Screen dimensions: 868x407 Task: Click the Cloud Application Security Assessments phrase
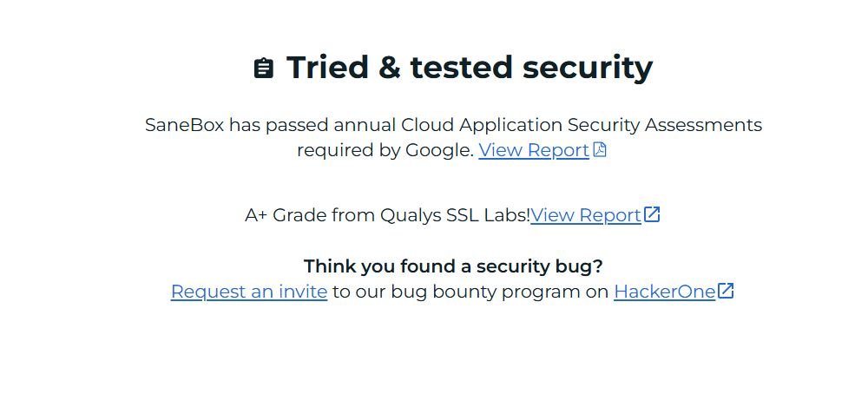[582, 125]
